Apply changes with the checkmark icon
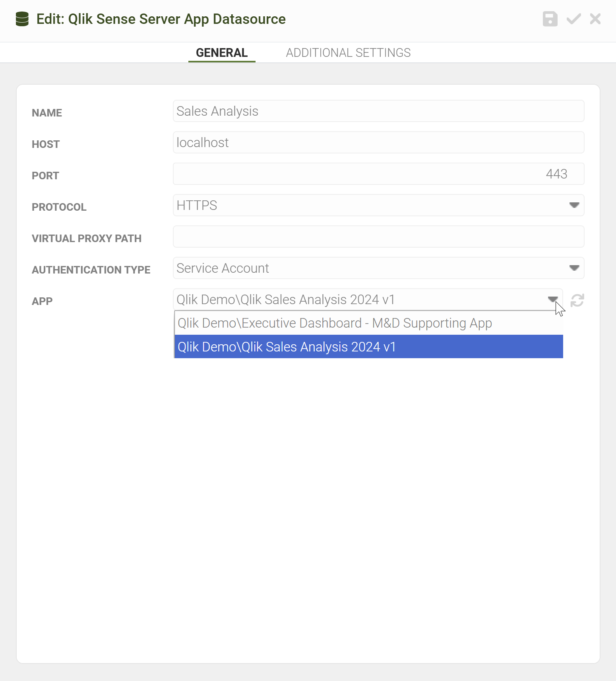This screenshot has width=616, height=681. point(573,19)
